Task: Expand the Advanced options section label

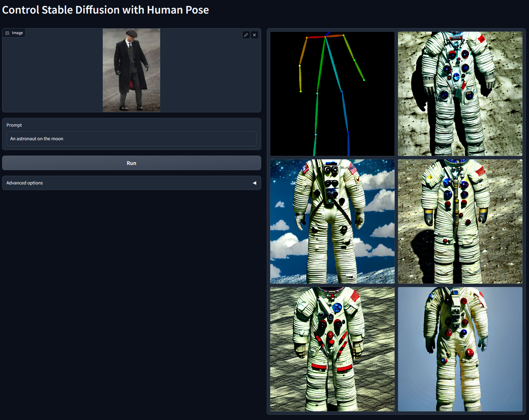Action: tap(25, 183)
